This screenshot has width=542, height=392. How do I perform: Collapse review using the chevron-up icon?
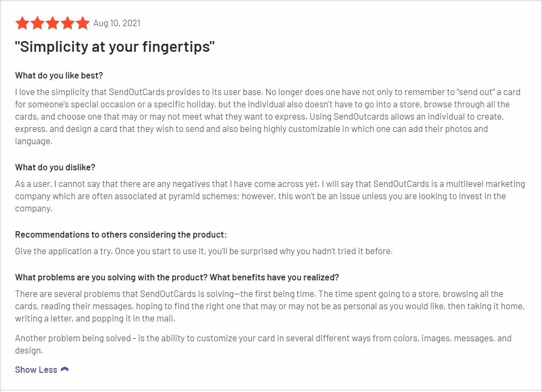coord(65,370)
